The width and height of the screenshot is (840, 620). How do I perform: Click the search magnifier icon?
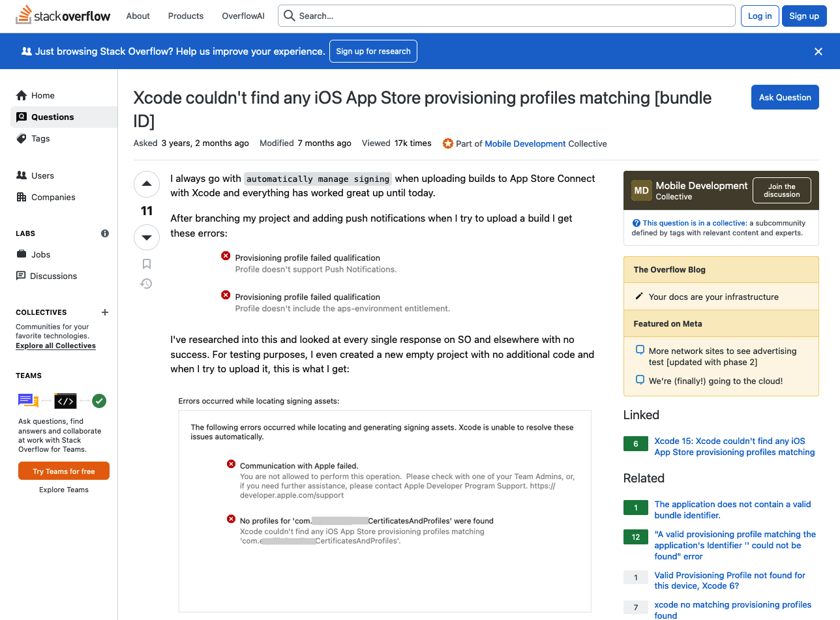[x=290, y=16]
